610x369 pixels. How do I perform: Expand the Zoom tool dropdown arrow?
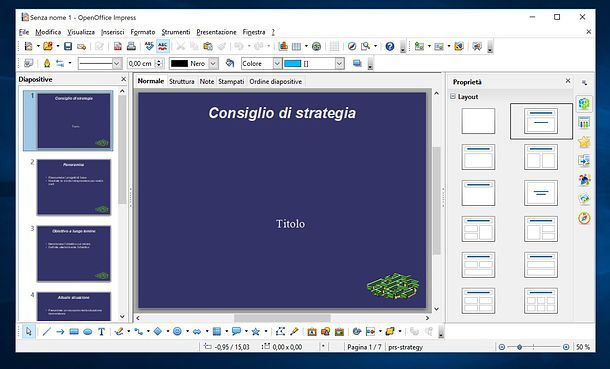tap(375, 46)
